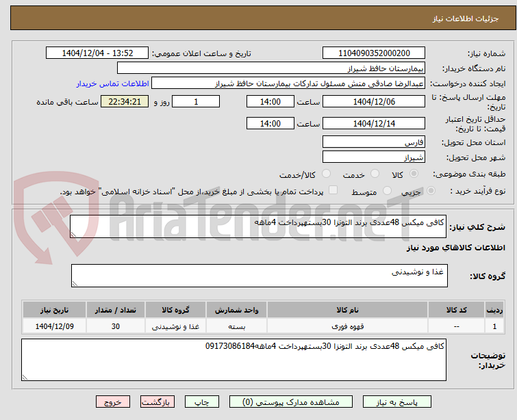Click the گروه کالا غذا و نوشیدنی textarea
This screenshot has height=420, width=517.
point(259,276)
